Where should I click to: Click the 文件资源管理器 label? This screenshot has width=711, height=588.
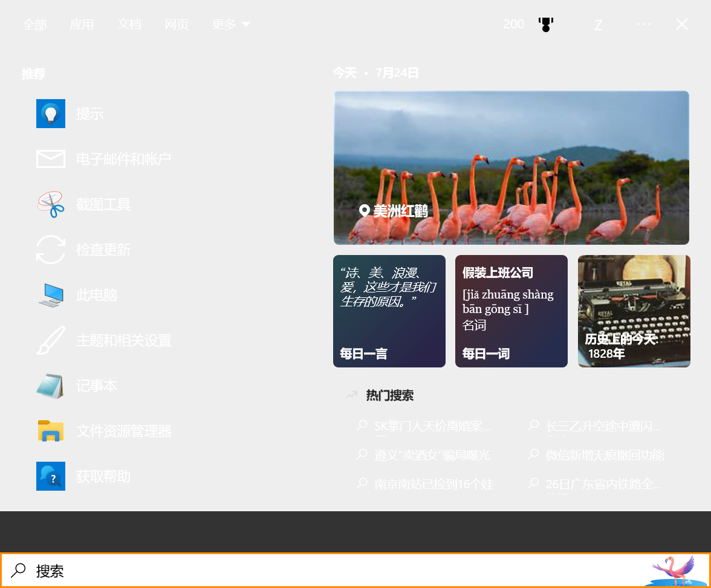point(124,431)
